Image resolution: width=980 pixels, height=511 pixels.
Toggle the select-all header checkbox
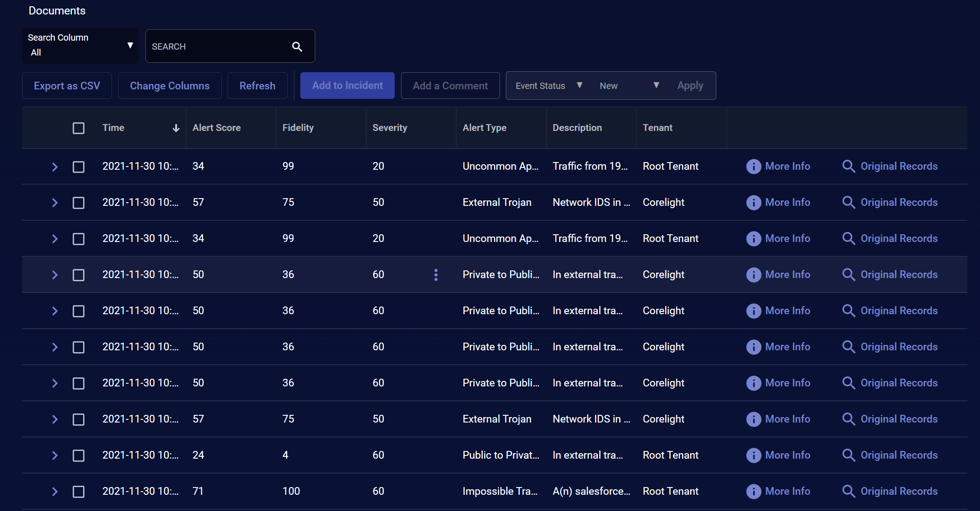79,128
